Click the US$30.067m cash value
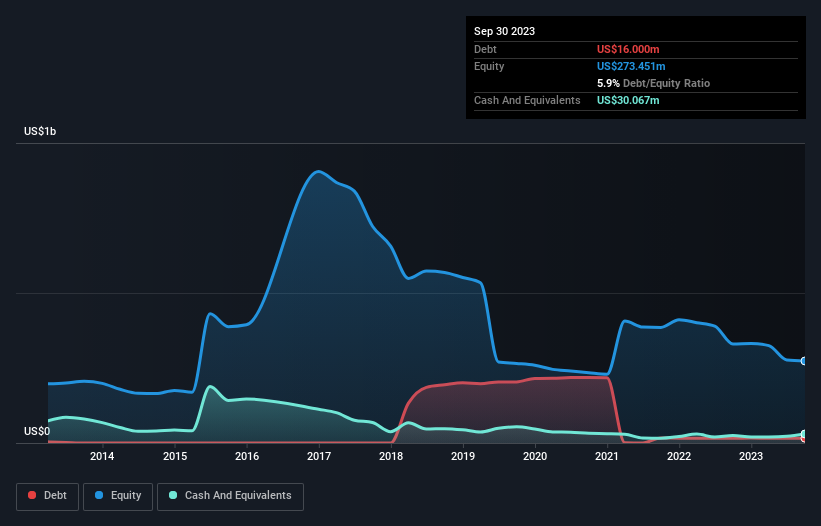The image size is (821, 526). [628, 100]
